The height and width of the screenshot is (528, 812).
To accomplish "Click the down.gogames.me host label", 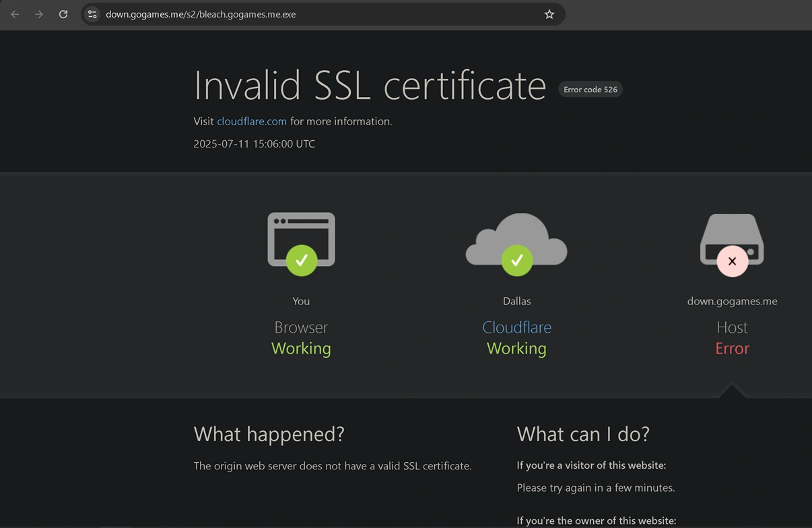I will click(732, 301).
